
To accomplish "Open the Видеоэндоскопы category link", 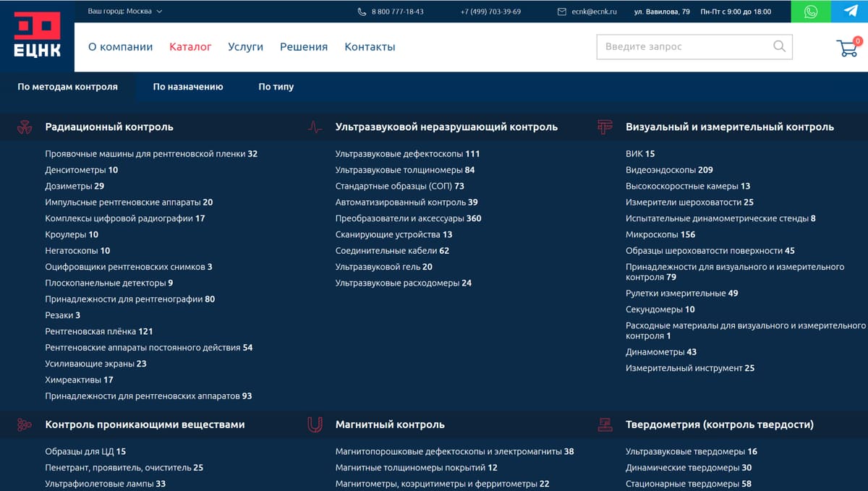I will tap(669, 170).
